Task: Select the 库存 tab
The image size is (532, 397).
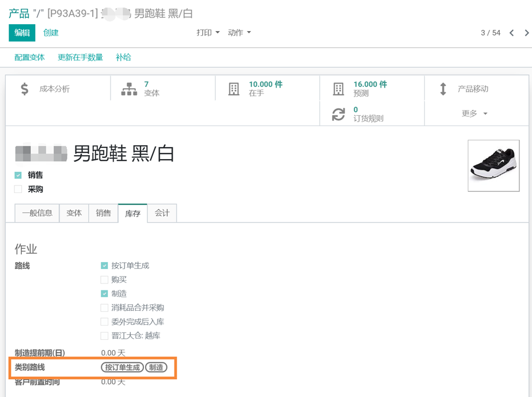Action: click(132, 213)
